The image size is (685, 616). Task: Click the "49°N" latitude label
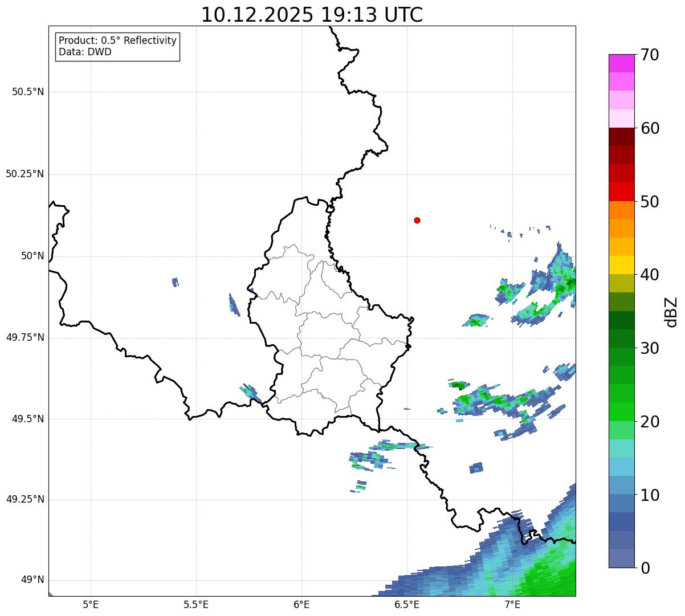(32, 580)
